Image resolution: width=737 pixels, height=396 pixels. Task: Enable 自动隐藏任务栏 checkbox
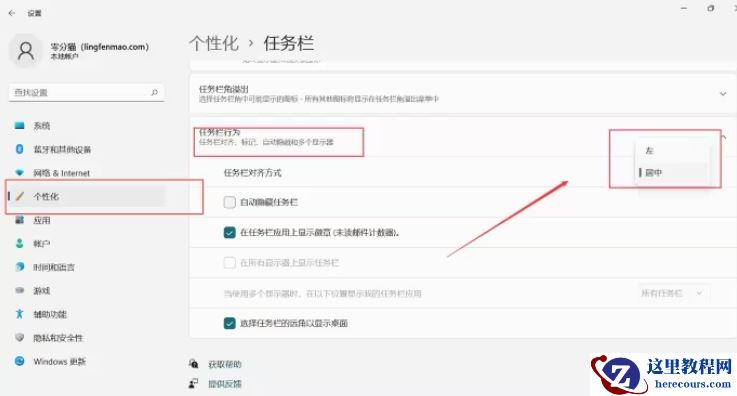229,202
